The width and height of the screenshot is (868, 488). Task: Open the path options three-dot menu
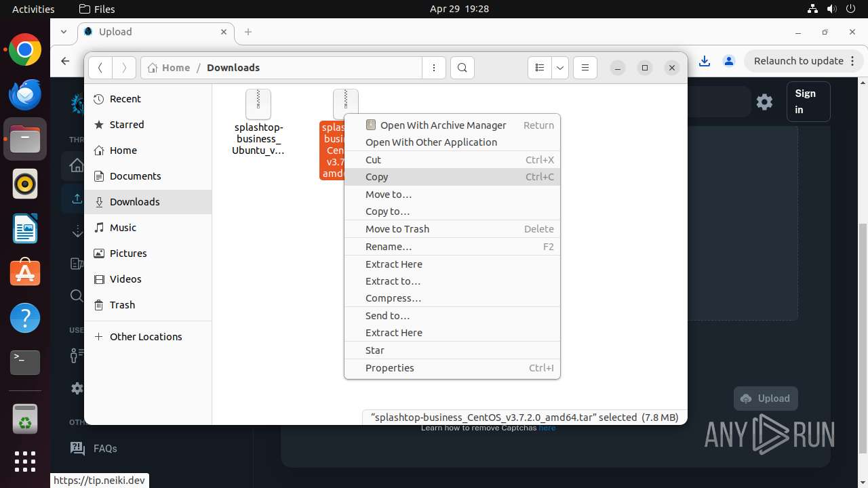tap(434, 68)
